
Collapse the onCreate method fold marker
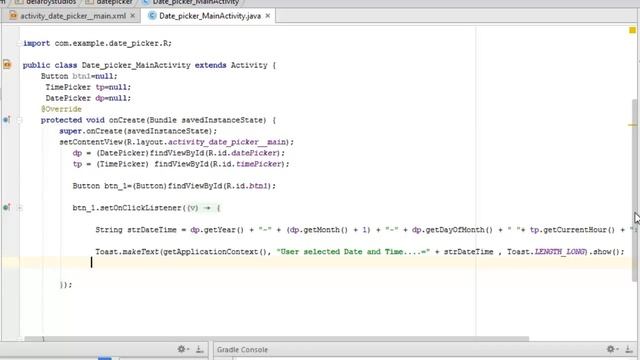point(19,120)
